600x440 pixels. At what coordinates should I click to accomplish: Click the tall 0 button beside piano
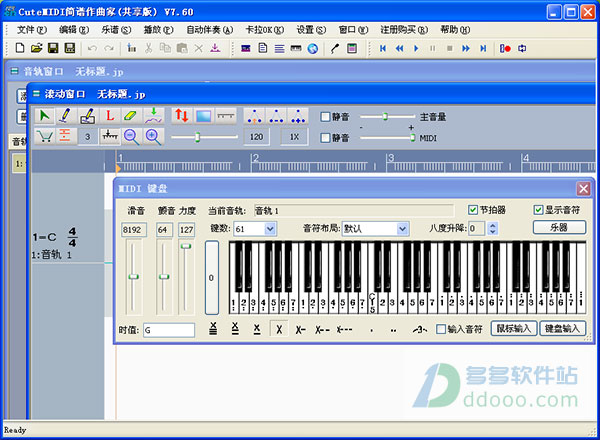212,277
